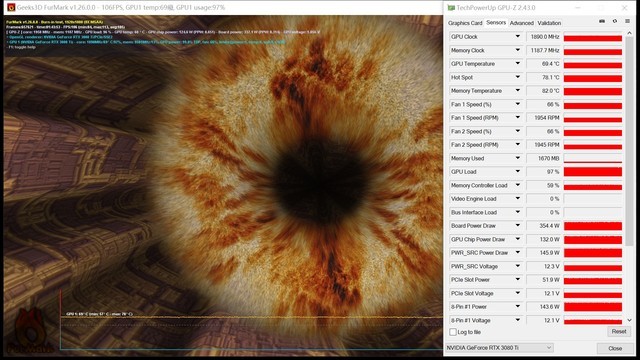Open the PCIe Slot Power dropdown

[518, 280]
